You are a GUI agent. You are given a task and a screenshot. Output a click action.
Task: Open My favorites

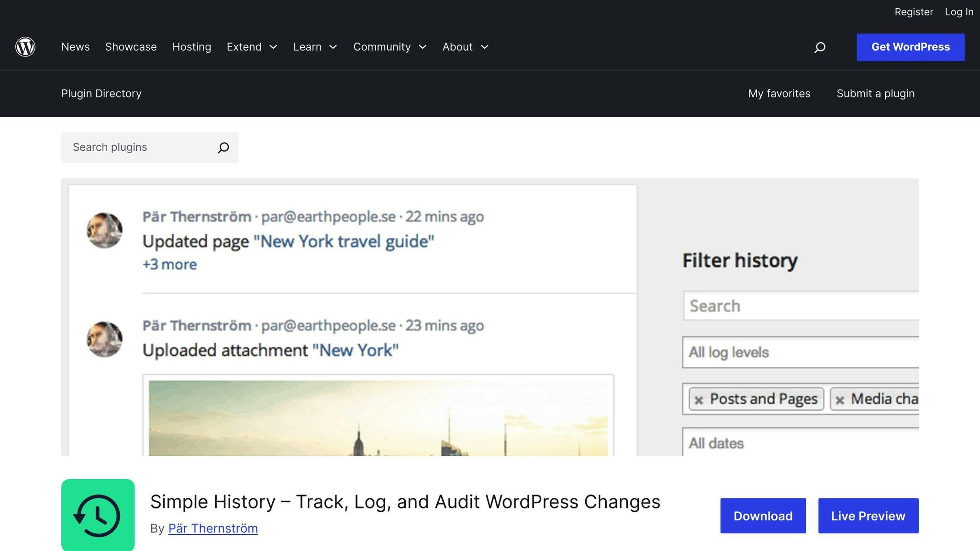pos(780,94)
